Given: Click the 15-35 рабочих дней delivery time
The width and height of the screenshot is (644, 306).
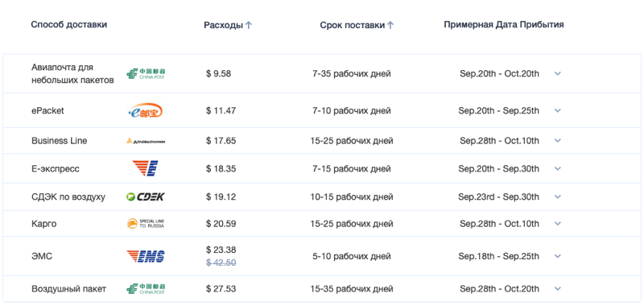Looking at the screenshot, I should click(352, 289).
